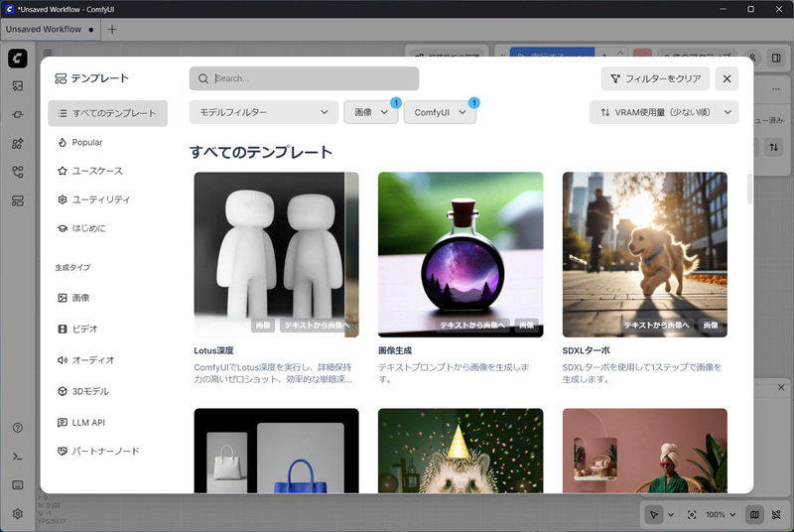Select the Popular category
Viewport: 794px width, 532px height.
point(108,142)
